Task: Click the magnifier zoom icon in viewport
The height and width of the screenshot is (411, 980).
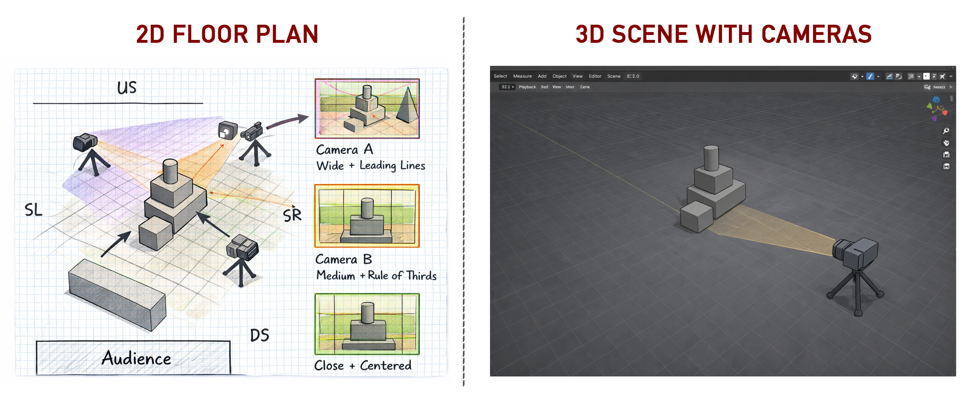Action: [946, 131]
